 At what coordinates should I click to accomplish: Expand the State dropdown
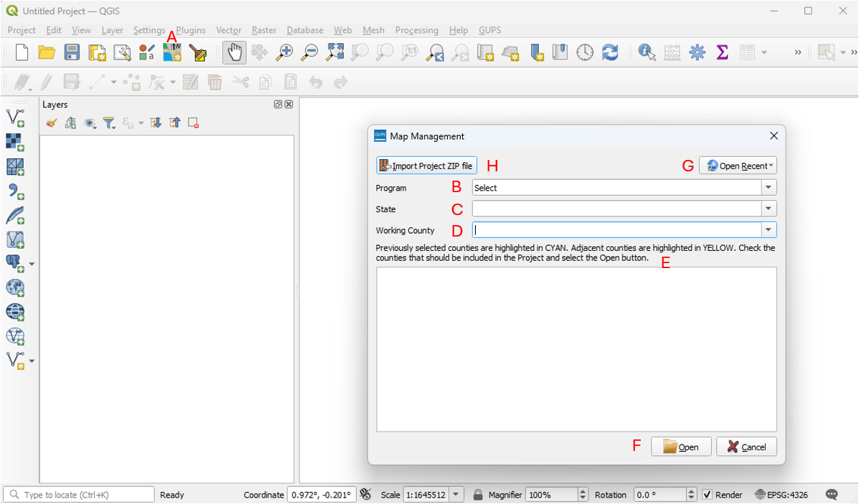(769, 209)
